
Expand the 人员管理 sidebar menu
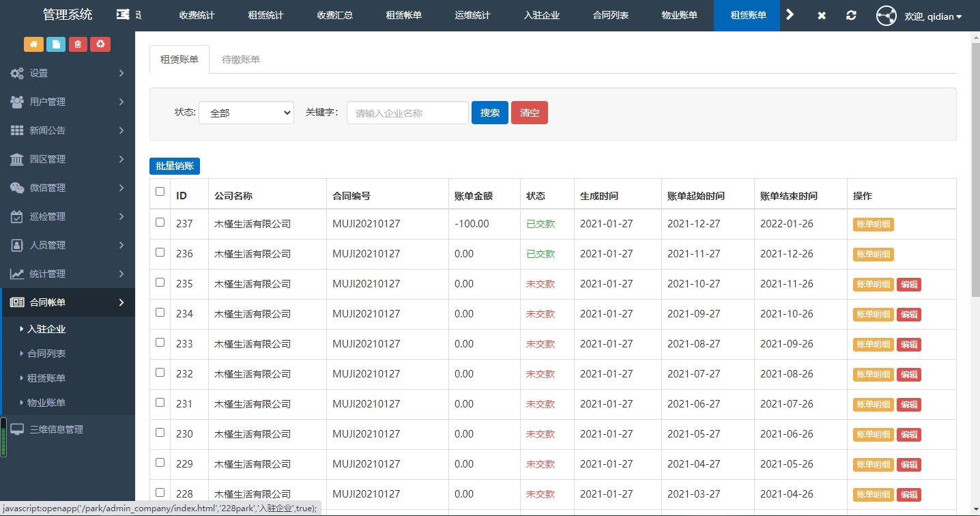[68, 245]
